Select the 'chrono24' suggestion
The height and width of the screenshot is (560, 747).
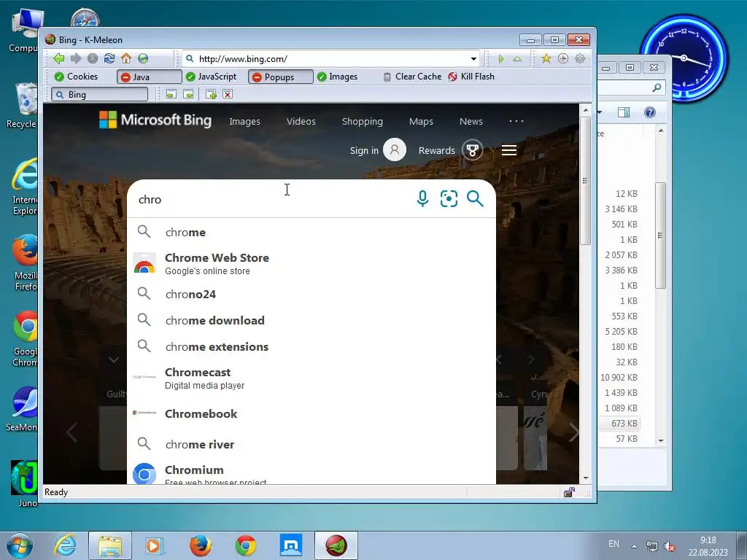[x=311, y=295]
